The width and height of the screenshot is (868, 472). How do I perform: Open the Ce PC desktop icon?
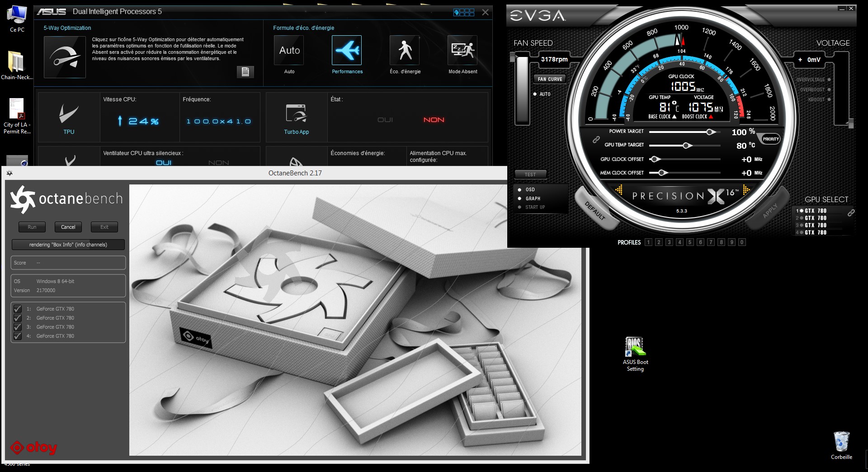(x=17, y=19)
